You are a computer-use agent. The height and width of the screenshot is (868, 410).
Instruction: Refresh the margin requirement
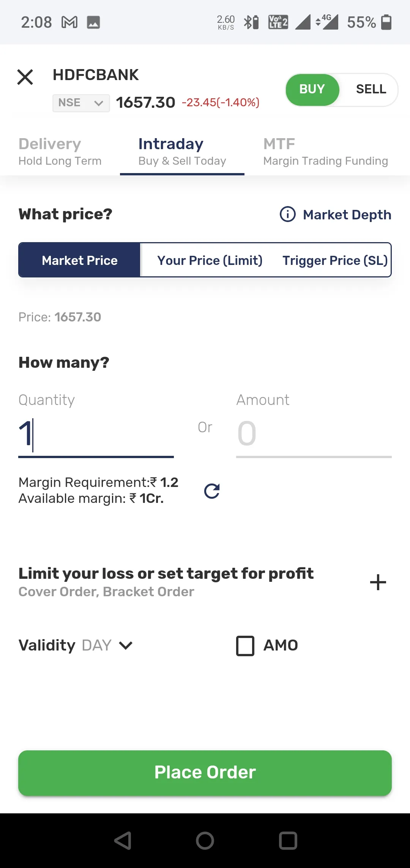click(212, 491)
